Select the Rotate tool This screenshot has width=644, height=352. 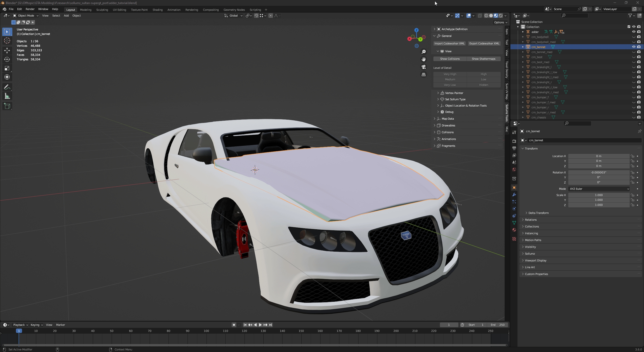pos(7,59)
